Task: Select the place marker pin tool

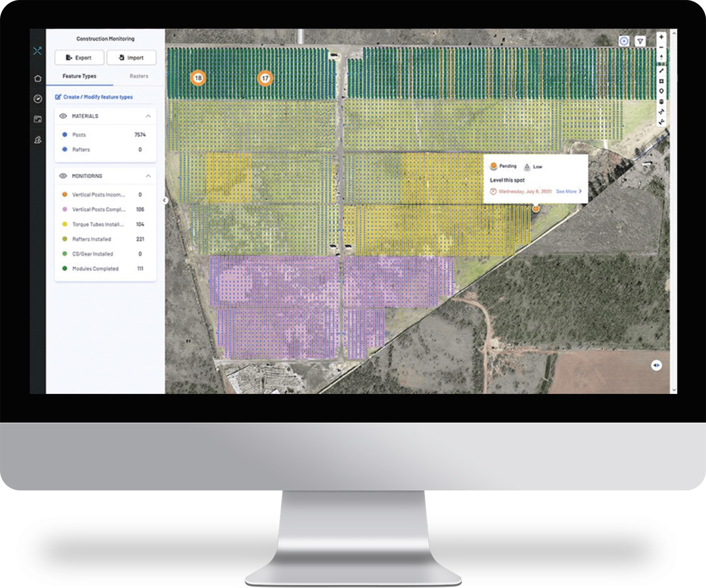Action: pyautogui.click(x=661, y=91)
